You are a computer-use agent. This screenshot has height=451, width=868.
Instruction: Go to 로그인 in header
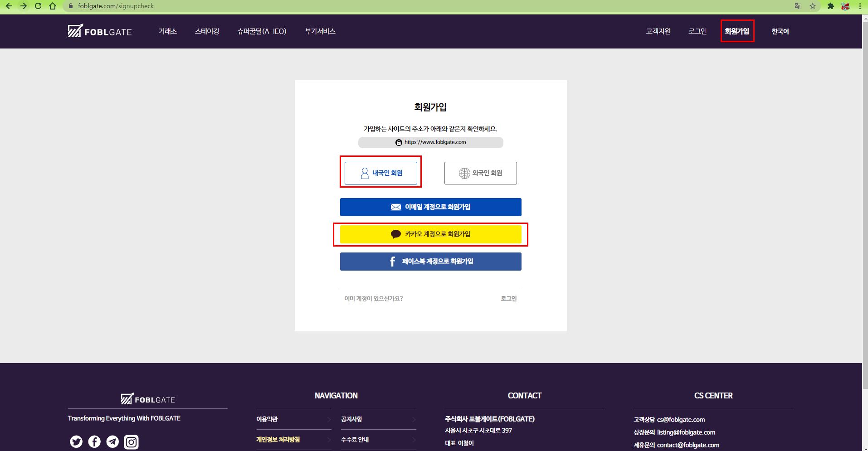click(x=697, y=31)
